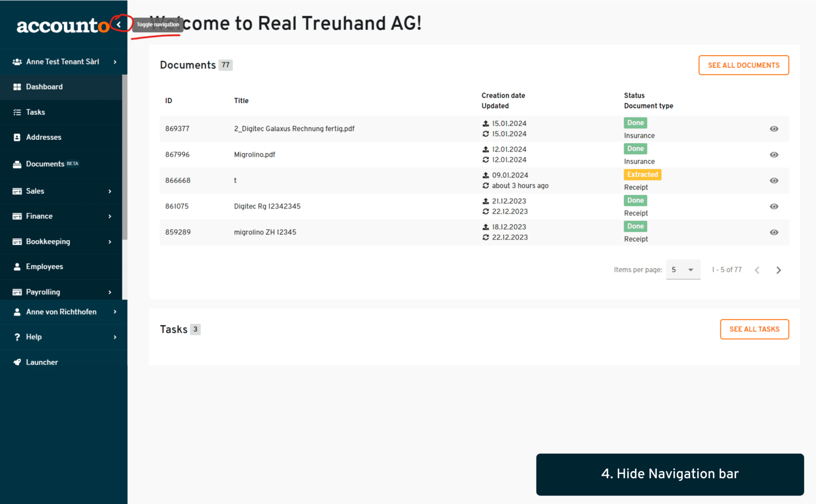
Task: Click the Documents inbox tray icon
Action: coord(17,164)
